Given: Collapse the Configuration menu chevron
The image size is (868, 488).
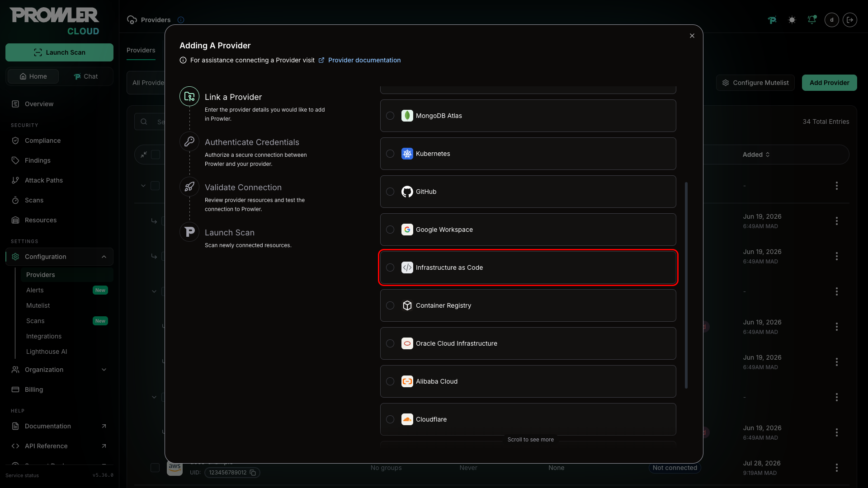Looking at the screenshot, I should 104,257.
